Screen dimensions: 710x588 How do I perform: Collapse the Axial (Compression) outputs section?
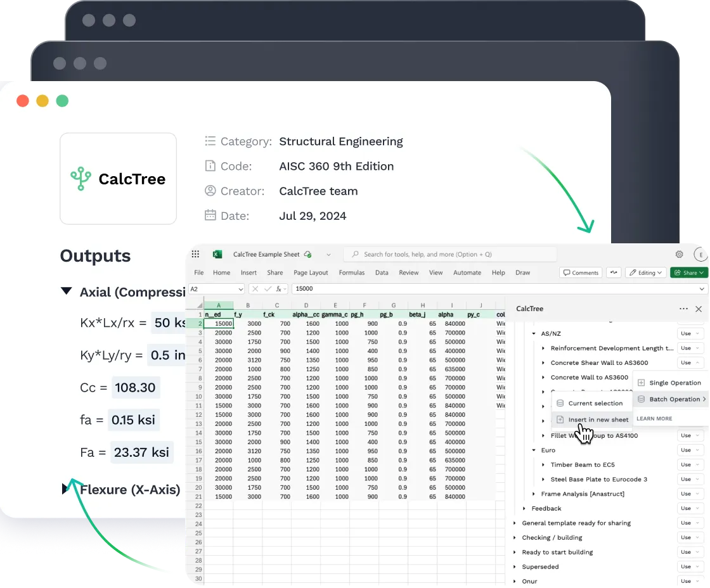tap(67, 291)
